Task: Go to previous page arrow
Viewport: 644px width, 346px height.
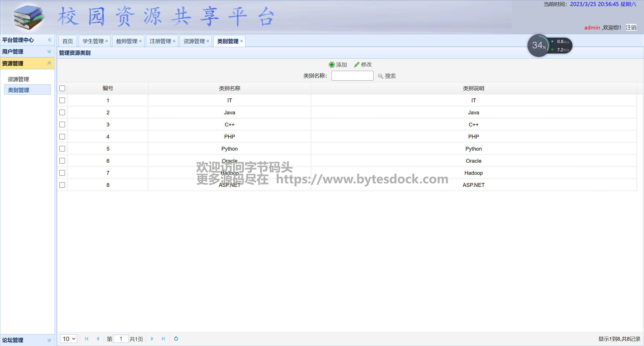Action: point(98,339)
